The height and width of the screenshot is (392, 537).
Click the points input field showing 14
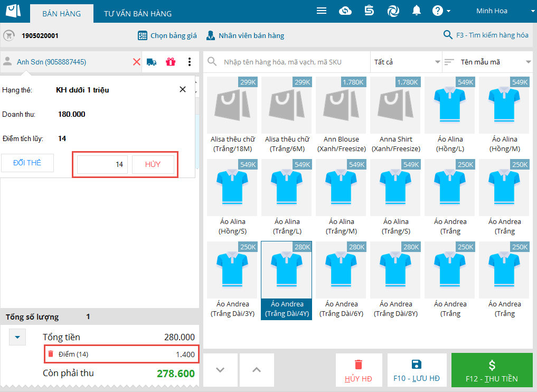[x=102, y=164]
